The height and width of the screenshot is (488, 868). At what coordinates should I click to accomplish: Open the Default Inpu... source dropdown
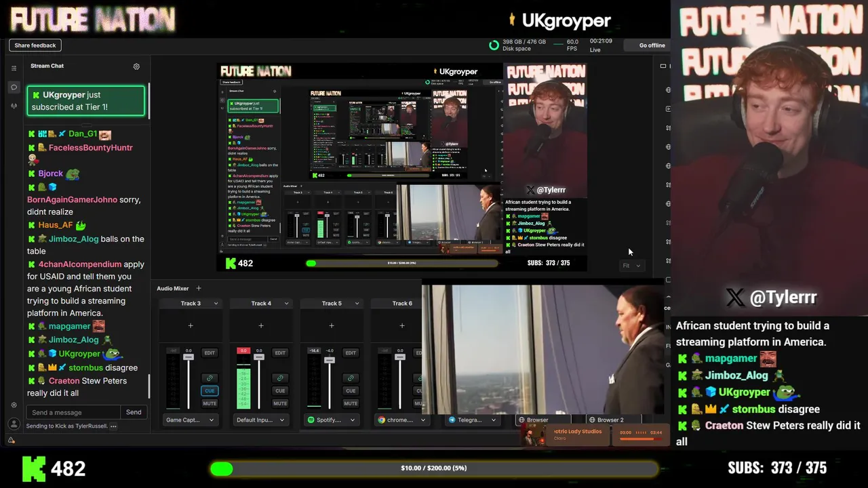pos(260,420)
